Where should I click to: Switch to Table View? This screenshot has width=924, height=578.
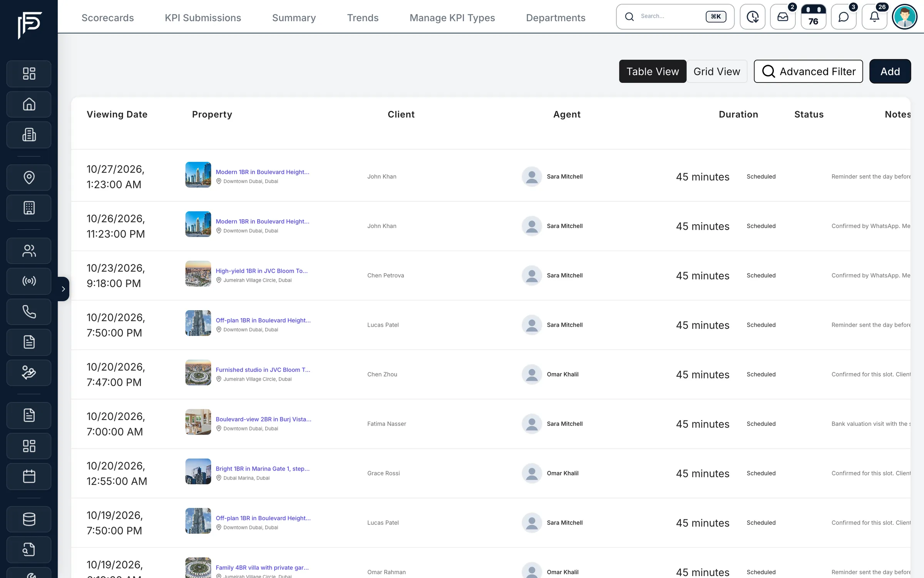653,71
